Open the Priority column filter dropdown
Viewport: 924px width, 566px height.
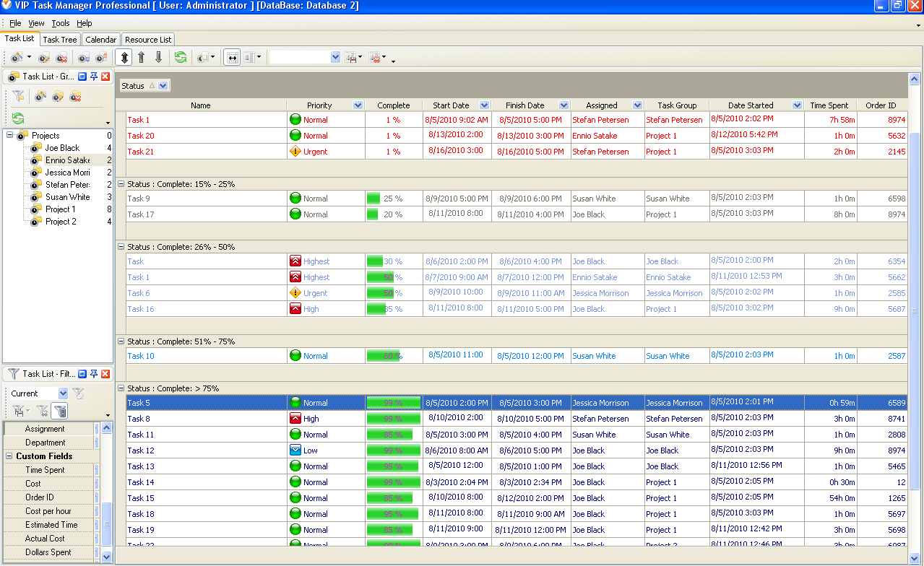click(358, 105)
